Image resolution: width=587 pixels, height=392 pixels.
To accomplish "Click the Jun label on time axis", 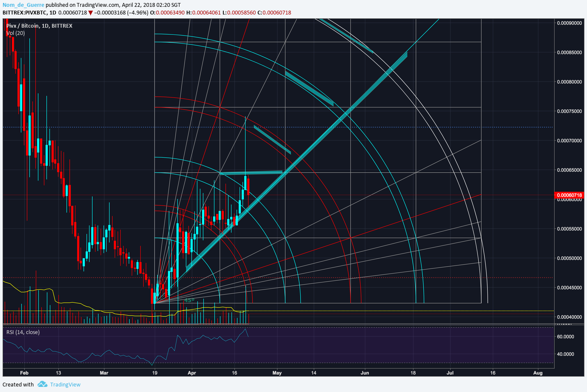I will 365,373.
